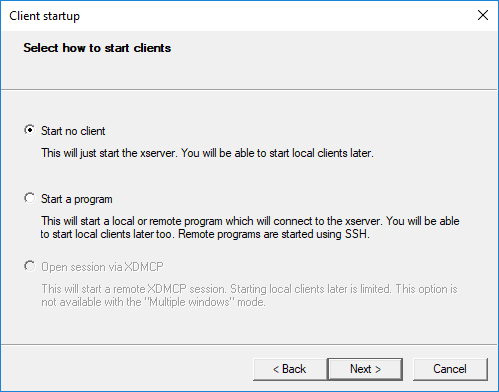Click the 'You will be able to start local clients later' phrase

tap(277, 153)
